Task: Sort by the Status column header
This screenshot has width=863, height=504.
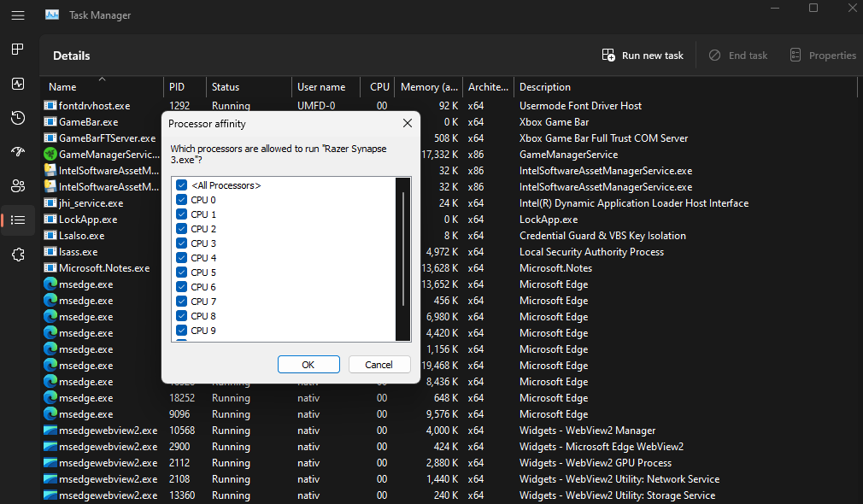Action: [x=249, y=87]
